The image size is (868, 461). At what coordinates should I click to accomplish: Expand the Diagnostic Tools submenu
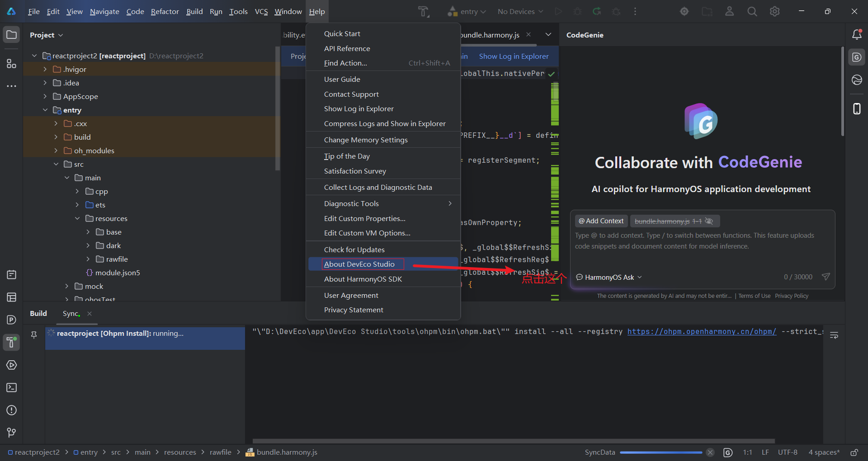pyautogui.click(x=383, y=203)
